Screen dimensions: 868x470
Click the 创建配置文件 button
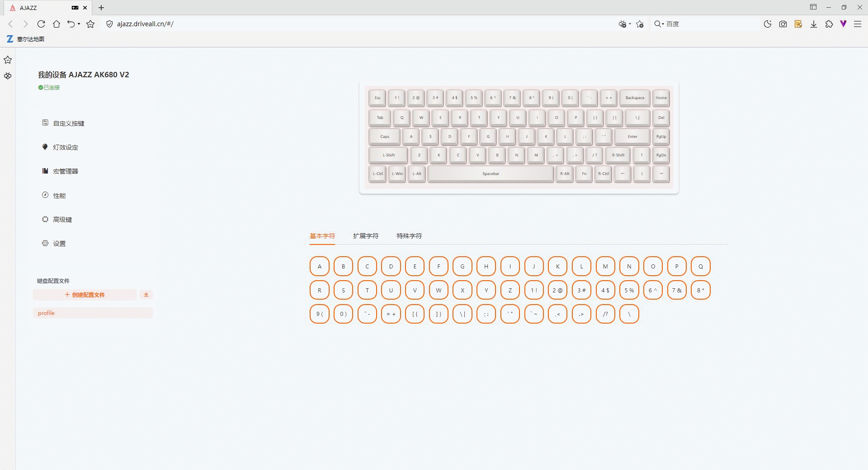point(85,295)
